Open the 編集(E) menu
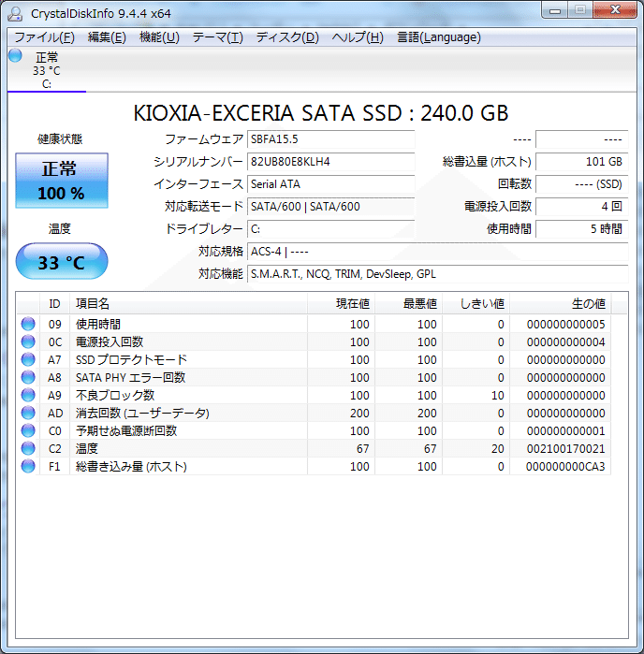This screenshot has width=644, height=654. click(x=107, y=37)
